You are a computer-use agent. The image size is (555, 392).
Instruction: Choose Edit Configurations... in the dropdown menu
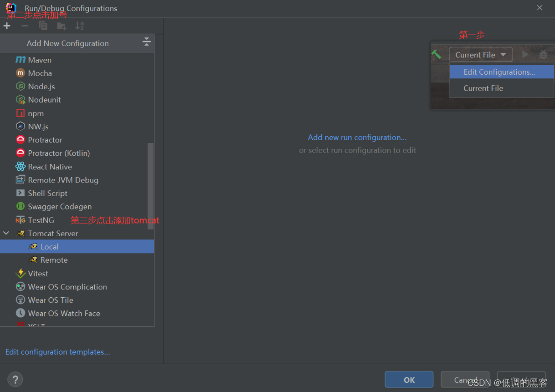(x=501, y=72)
